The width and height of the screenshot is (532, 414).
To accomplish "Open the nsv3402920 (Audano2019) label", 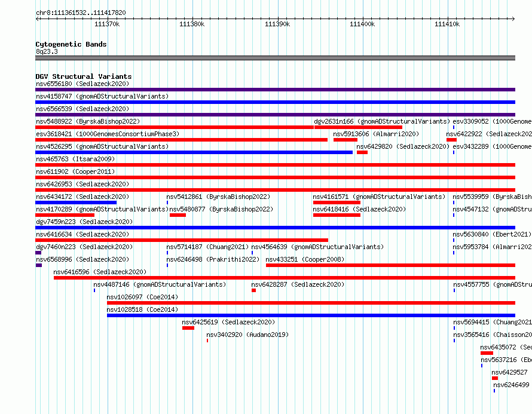I will pos(247,335).
